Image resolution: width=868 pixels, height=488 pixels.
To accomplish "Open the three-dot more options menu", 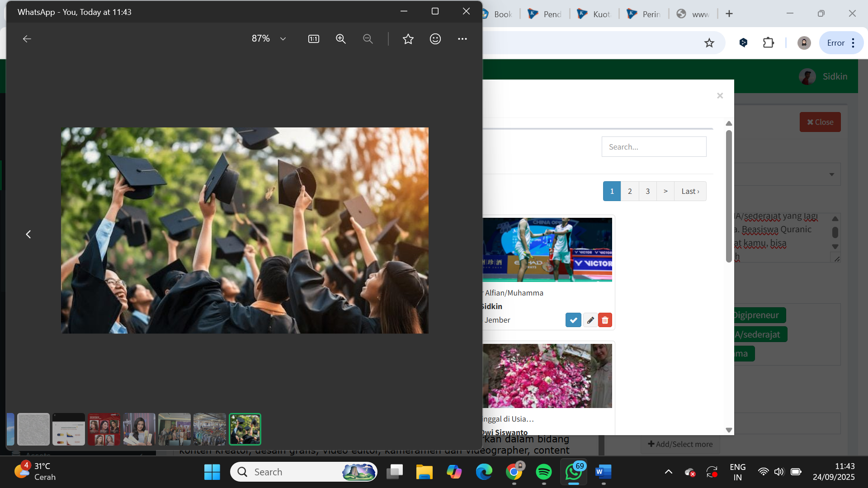I will coord(462,39).
